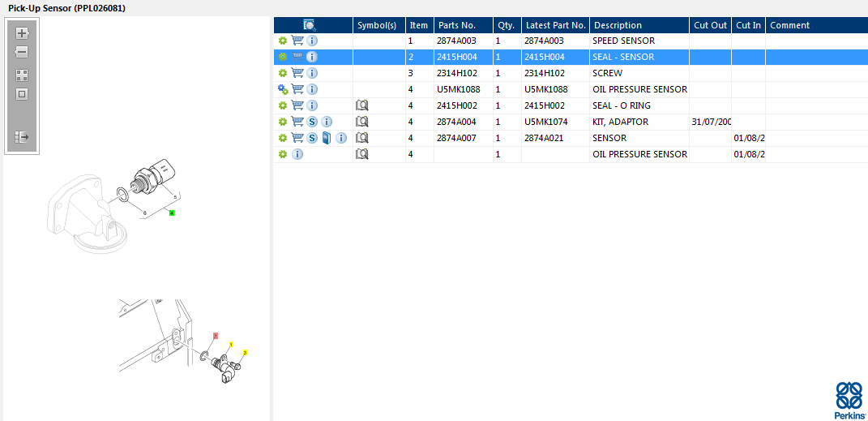868x421 pixels.
Task: Click gear icon for SEAL - O RING row
Action: (x=282, y=105)
